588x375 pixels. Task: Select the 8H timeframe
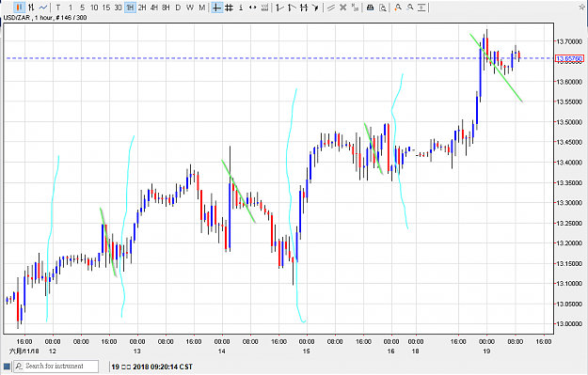click(167, 8)
